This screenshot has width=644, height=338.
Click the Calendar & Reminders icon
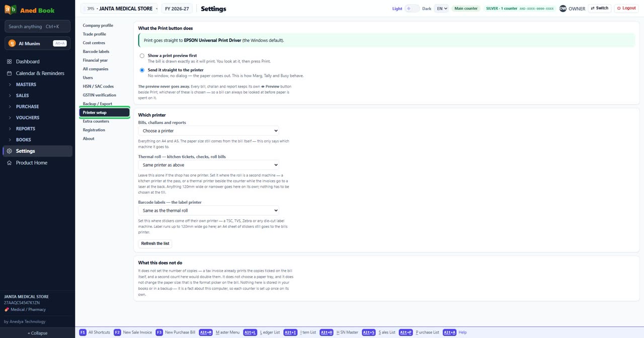9,73
